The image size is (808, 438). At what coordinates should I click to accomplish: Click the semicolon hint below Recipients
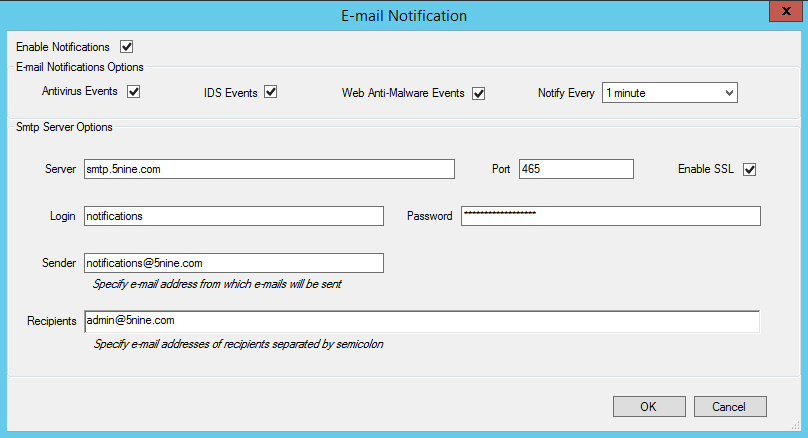click(238, 344)
